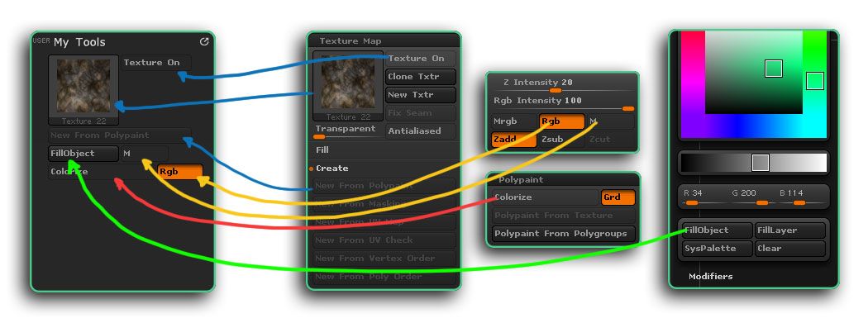Toggle the Rgb mode next to Mrgb
This screenshot has width=868, height=323.
pos(562,121)
